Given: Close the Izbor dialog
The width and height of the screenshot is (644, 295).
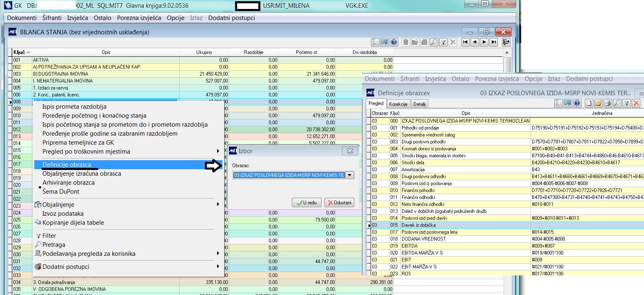Looking at the screenshot, I should pyautogui.click(x=350, y=151).
